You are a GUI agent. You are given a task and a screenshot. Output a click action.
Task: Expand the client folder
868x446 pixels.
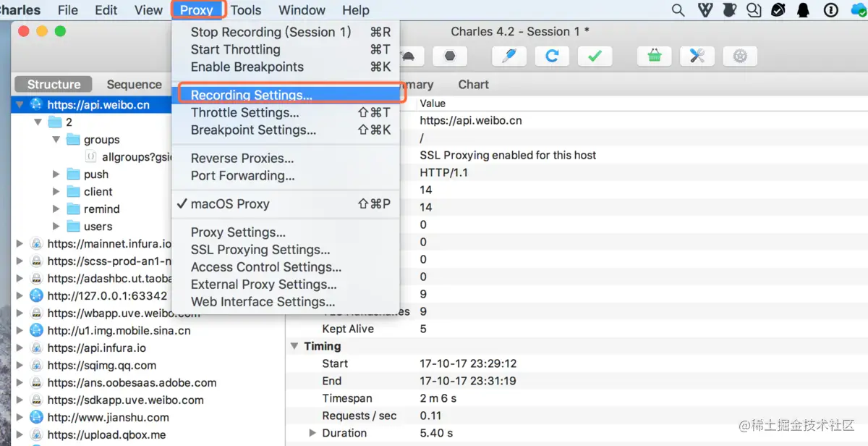tap(56, 191)
